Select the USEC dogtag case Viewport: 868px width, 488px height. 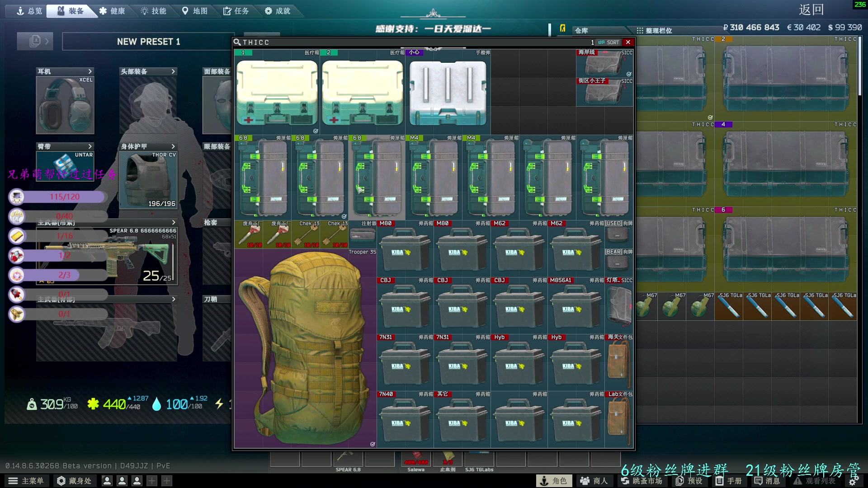click(x=619, y=235)
